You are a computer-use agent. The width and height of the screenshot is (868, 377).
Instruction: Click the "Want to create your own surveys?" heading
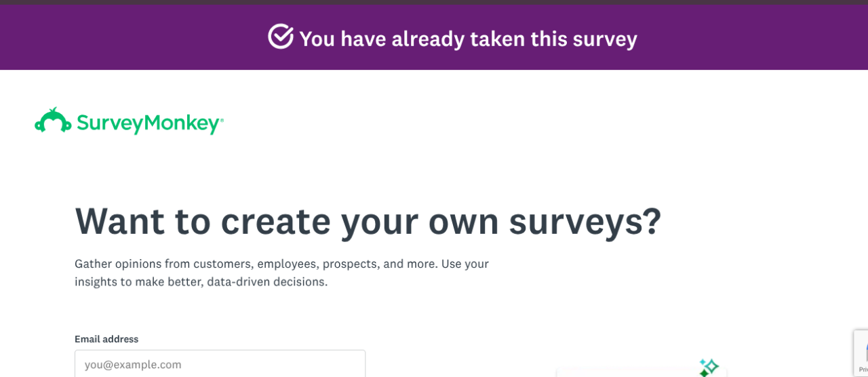point(368,221)
